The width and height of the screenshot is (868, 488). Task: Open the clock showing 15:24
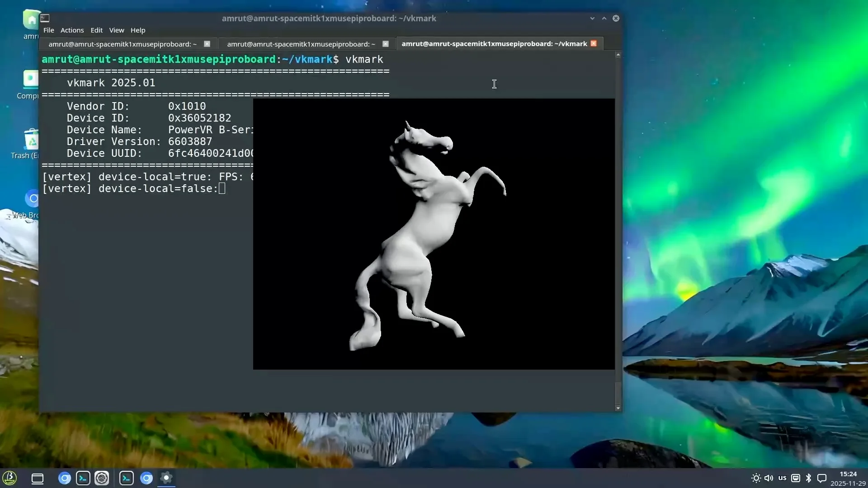(848, 474)
